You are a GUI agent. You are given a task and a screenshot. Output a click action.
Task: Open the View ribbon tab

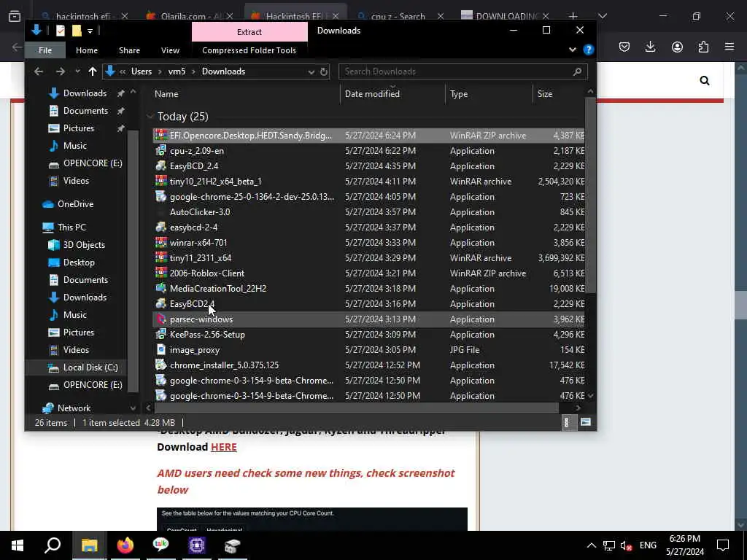pyautogui.click(x=170, y=50)
